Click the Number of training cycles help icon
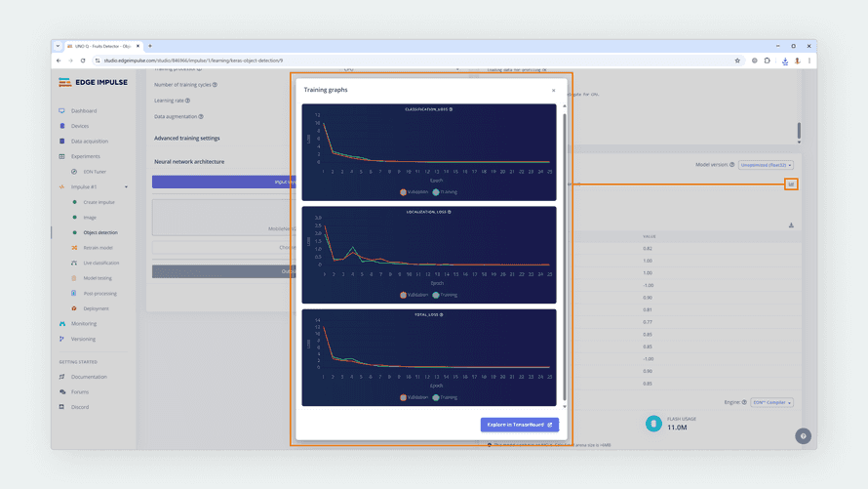 point(215,85)
